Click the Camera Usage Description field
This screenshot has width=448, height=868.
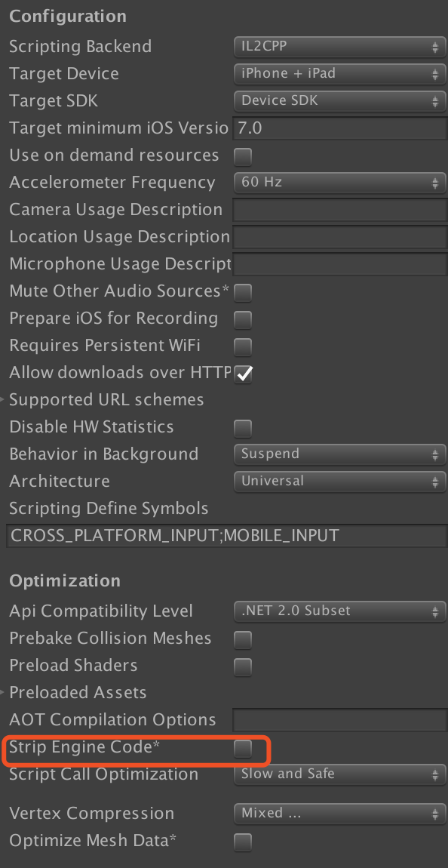click(x=339, y=211)
